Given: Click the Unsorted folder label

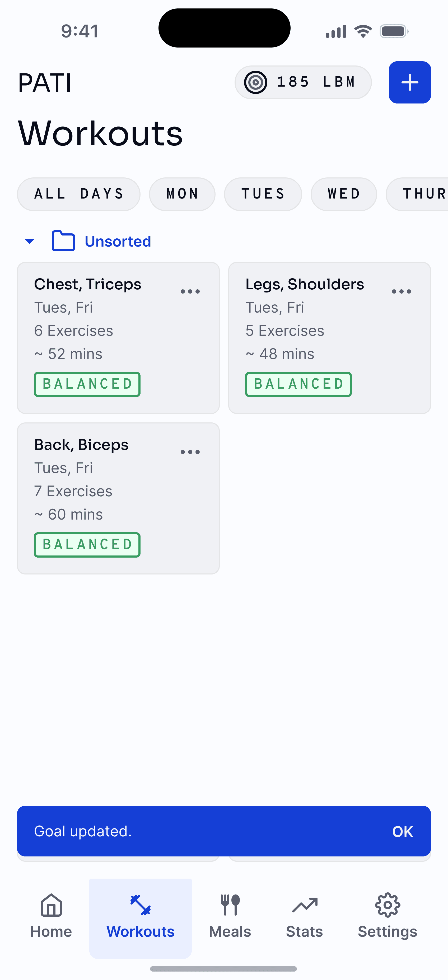Looking at the screenshot, I should (118, 241).
